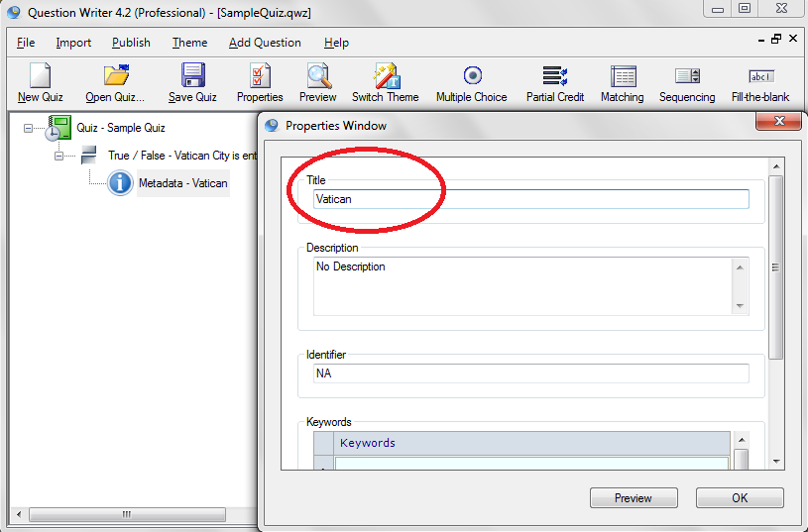Click the True / False question icon

(x=88, y=155)
